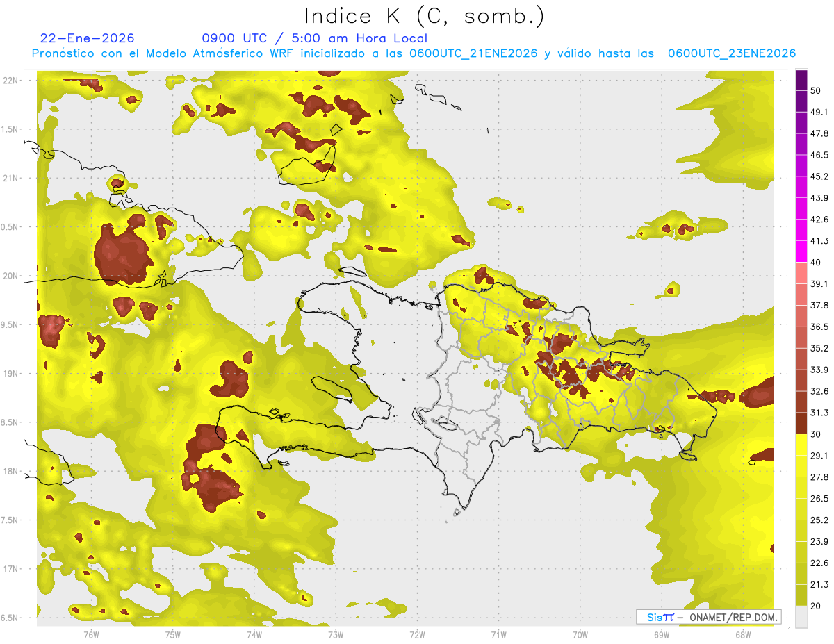Pick the salmon swatch between 39.1 and 40

(x=801, y=273)
